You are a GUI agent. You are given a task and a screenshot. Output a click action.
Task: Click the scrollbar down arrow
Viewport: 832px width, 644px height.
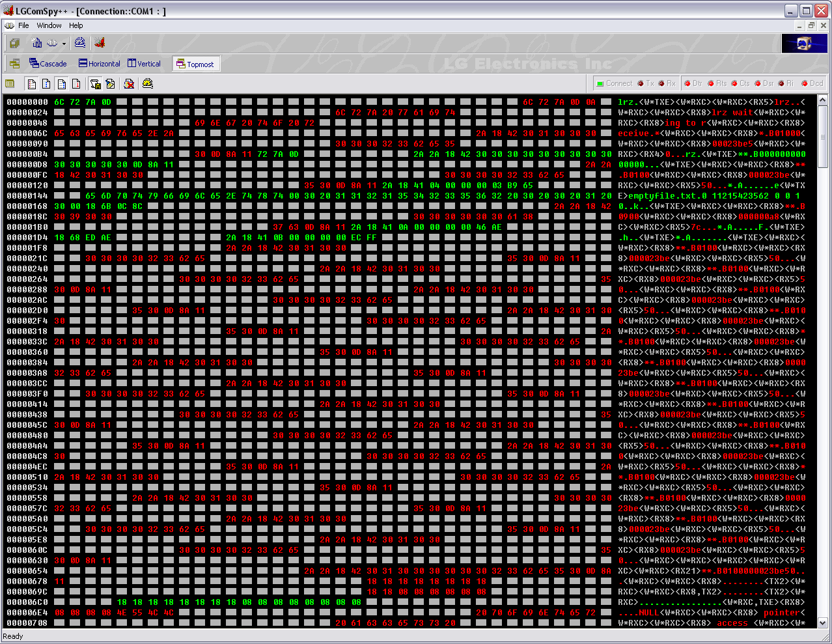pos(822,623)
